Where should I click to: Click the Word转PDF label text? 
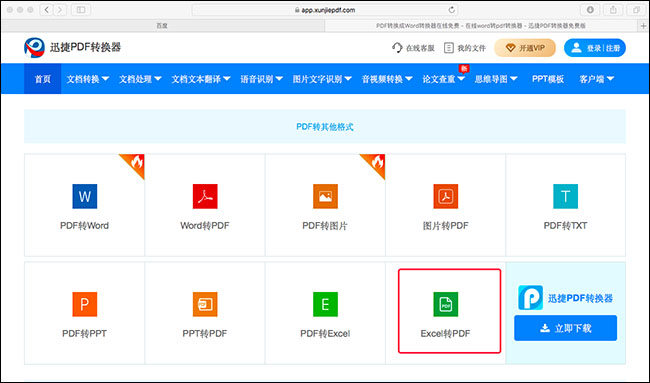tap(205, 225)
